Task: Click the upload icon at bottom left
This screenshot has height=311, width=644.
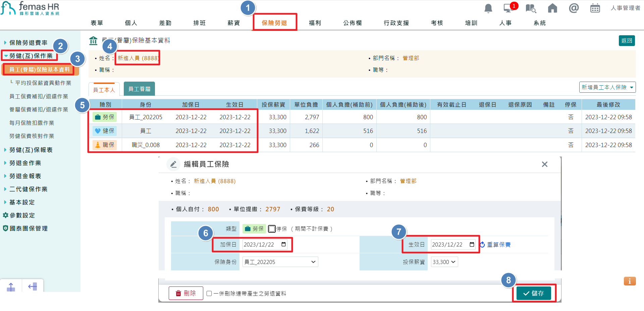Action: point(11,286)
